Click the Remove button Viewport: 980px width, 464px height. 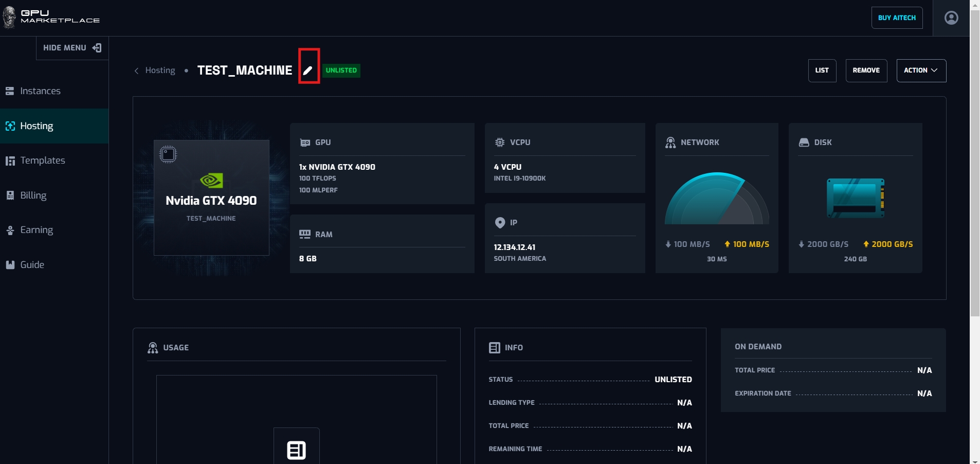(866, 70)
